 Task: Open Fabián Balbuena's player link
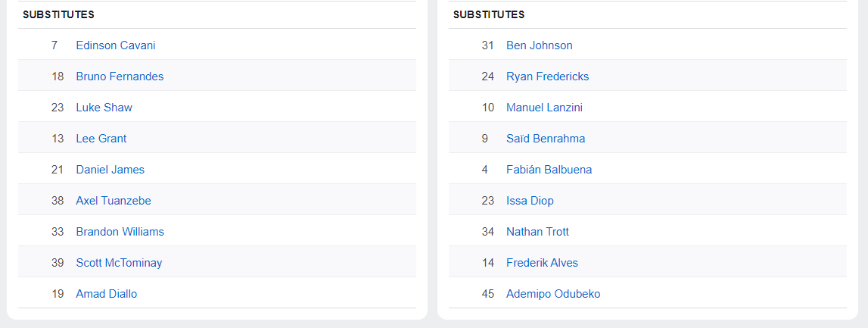pos(549,170)
